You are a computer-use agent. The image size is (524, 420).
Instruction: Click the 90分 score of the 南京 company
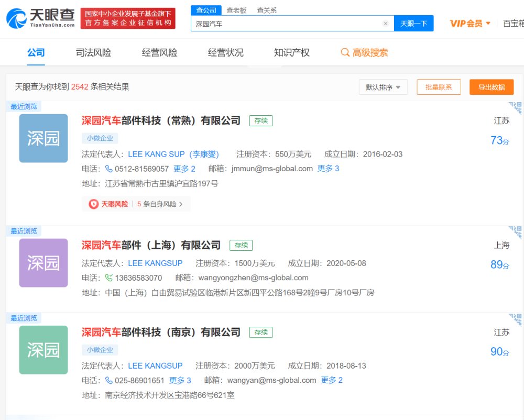tap(499, 351)
